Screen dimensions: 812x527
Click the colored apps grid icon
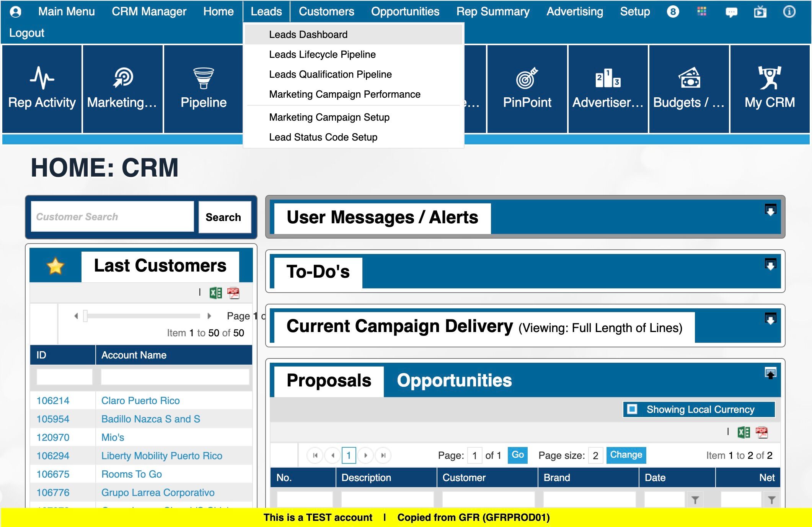[x=702, y=11]
